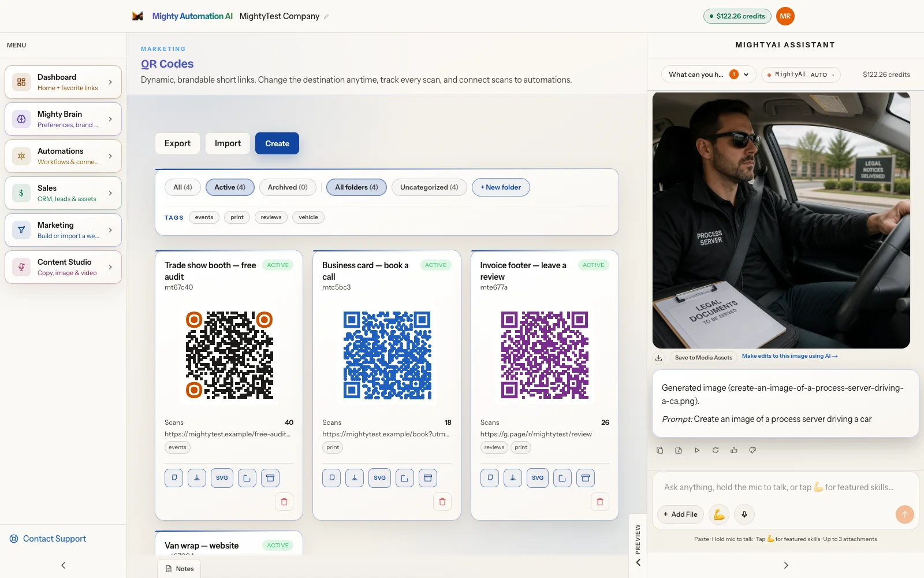Viewport: 924px width, 578px height.
Task: Regenerate the assistant response
Action: click(x=716, y=450)
